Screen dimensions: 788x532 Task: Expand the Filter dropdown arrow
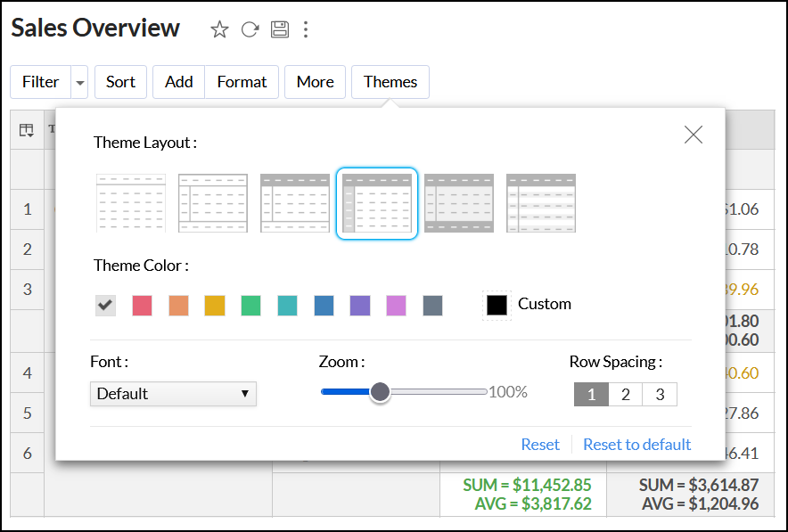[80, 82]
